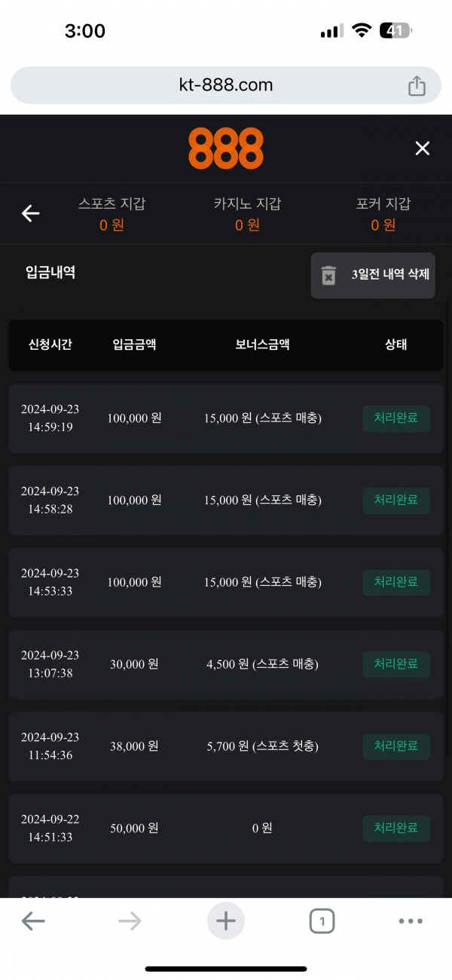Close the deposit history panel

pyautogui.click(x=423, y=149)
